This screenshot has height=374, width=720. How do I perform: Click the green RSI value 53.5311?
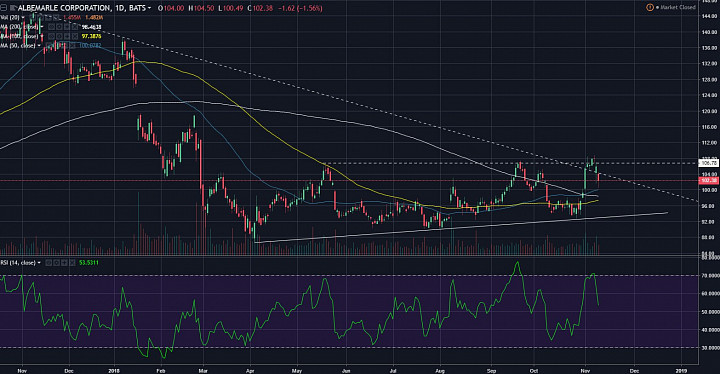(x=89, y=263)
